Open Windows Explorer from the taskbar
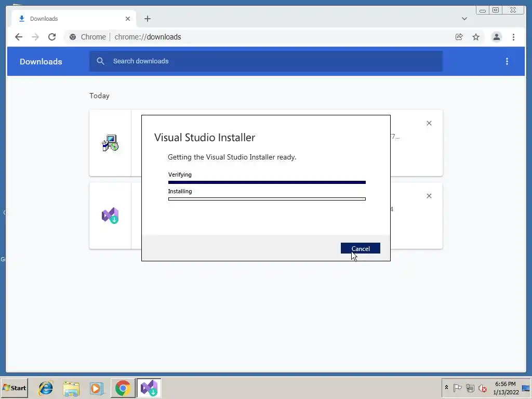 [x=71, y=388]
